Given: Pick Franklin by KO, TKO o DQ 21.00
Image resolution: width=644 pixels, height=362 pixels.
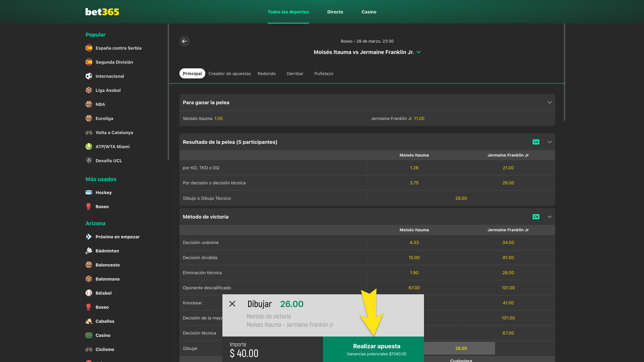Looking at the screenshot, I should (x=508, y=168).
